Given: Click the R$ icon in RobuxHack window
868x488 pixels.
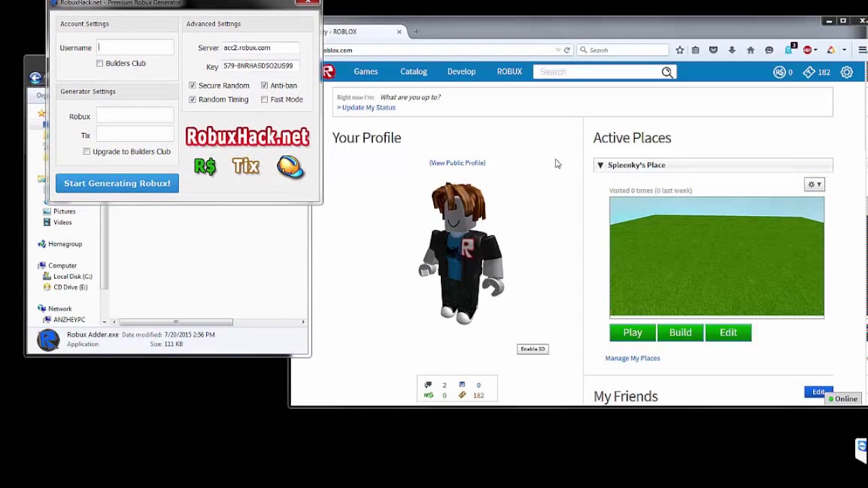Looking at the screenshot, I should click(205, 166).
